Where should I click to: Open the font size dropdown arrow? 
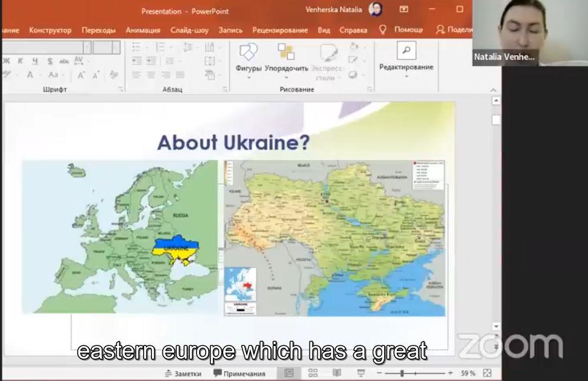pyautogui.click(x=116, y=47)
